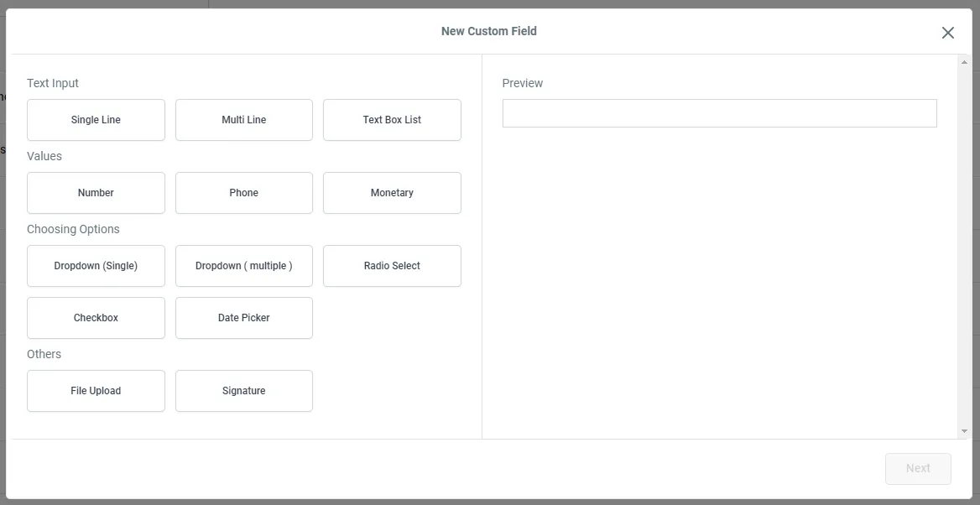Viewport: 980px width, 505px height.
Task: Click the scrollbar up arrow
Action: pos(964,62)
